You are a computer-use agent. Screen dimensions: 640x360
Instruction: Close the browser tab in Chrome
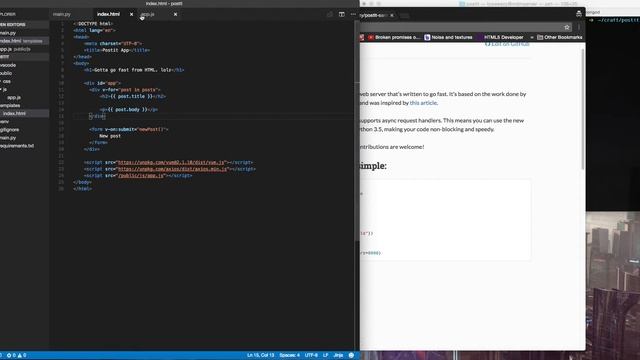(392, 16)
